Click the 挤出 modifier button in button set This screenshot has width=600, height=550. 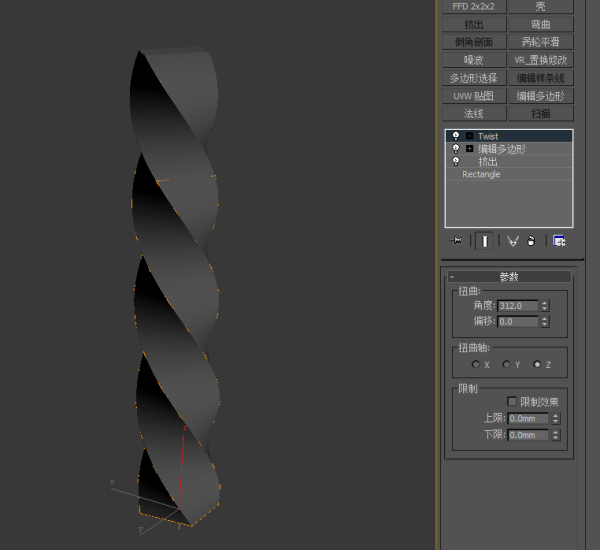pyautogui.click(x=474, y=24)
